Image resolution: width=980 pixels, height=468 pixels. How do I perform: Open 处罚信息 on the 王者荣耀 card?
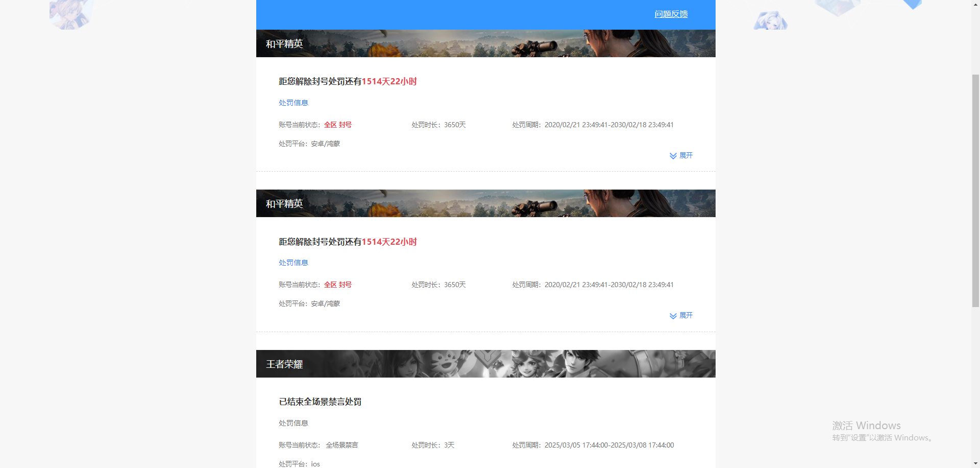coord(293,423)
